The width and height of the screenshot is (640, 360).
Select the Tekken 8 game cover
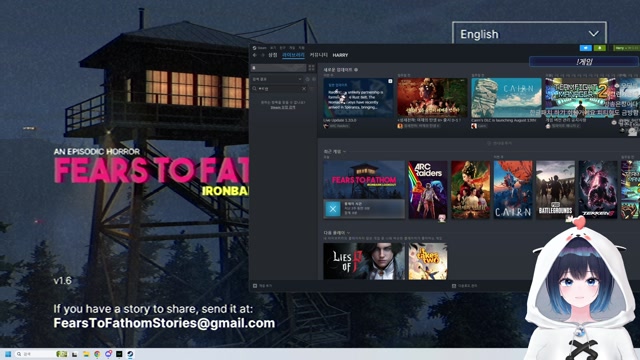point(598,190)
